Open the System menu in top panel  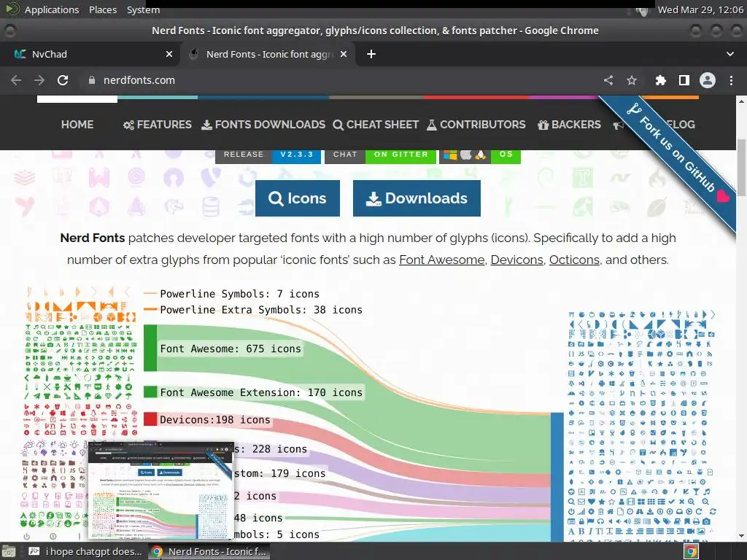[143, 9]
